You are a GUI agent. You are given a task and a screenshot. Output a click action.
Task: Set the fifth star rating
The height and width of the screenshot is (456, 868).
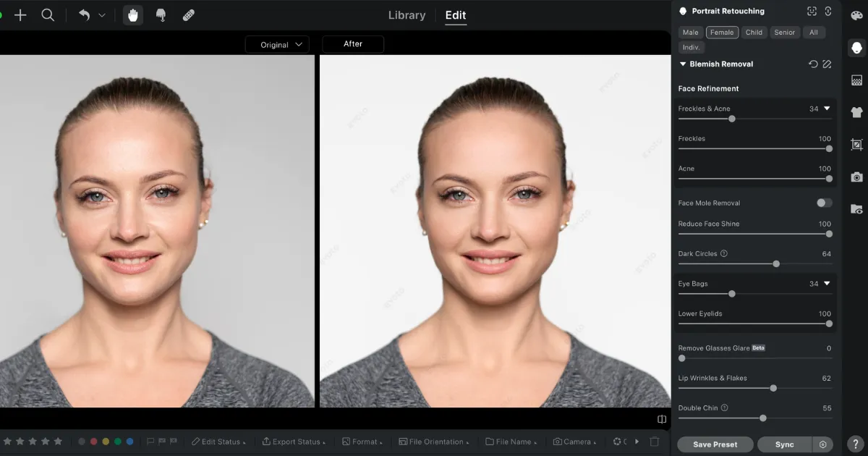pos(58,442)
